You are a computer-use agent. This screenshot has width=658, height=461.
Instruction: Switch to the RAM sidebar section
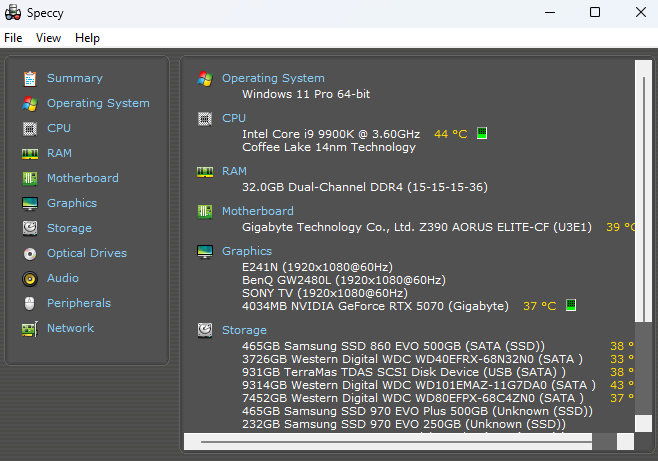coord(59,153)
